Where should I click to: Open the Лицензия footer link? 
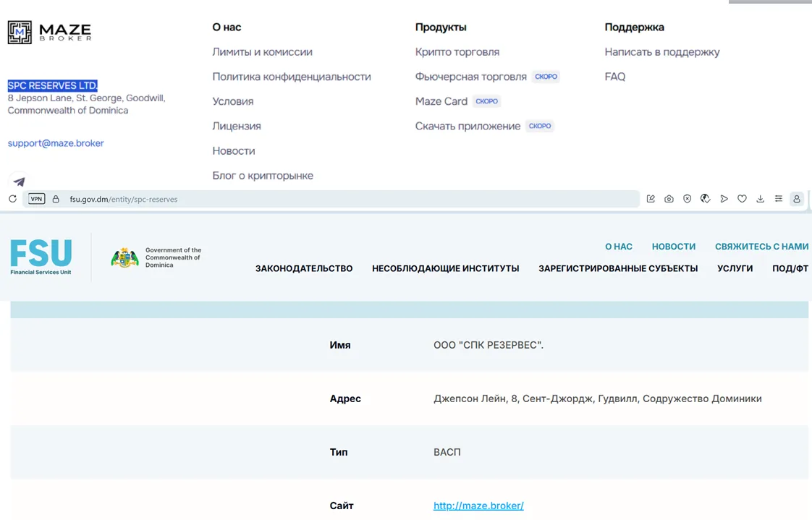tap(237, 127)
